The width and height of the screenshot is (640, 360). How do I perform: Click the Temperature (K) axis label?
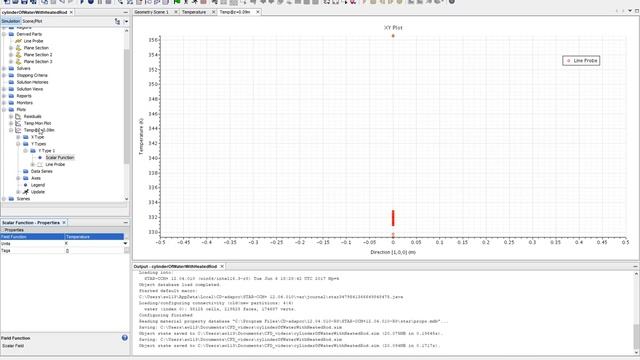pos(141,136)
